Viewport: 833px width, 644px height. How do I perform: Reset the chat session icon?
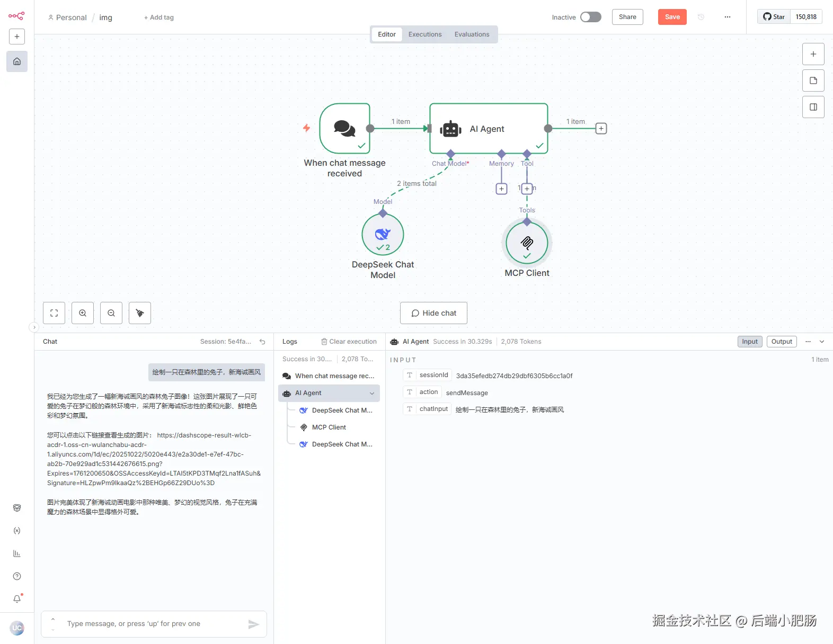point(262,342)
